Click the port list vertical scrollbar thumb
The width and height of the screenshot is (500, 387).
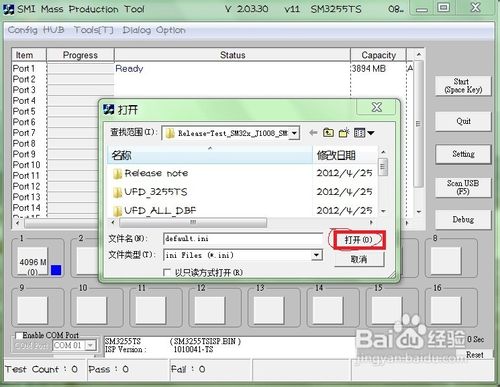[419, 123]
